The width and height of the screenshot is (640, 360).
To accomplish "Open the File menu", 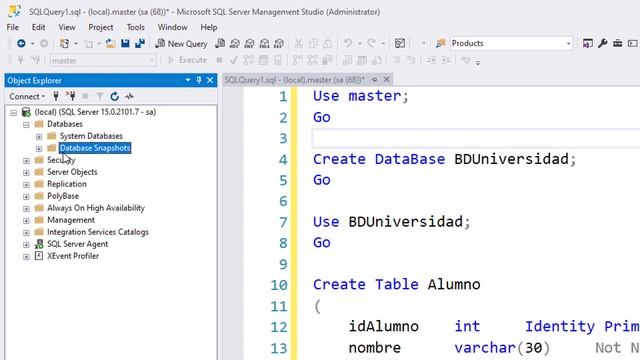I will coord(13,27).
